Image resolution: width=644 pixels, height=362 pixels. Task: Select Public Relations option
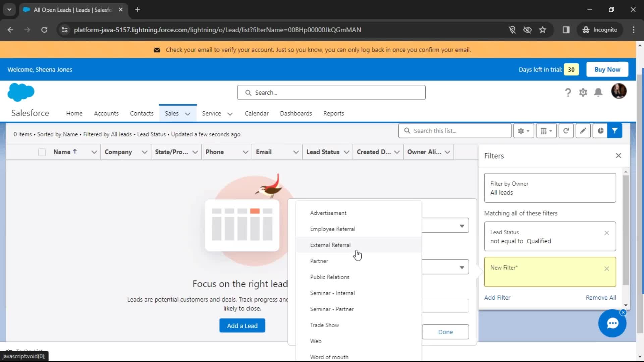pyautogui.click(x=359, y=277)
